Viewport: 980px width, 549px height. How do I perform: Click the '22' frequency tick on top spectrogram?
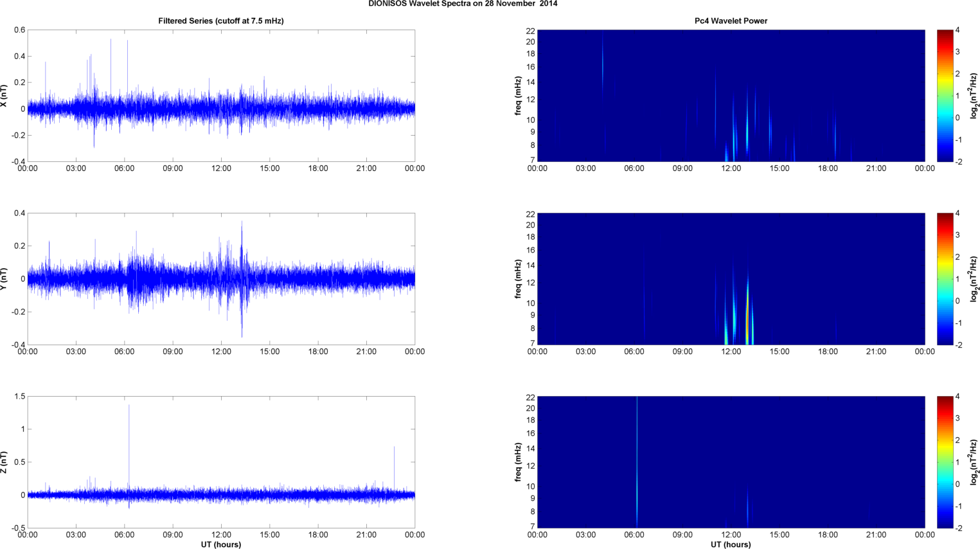[x=530, y=31]
